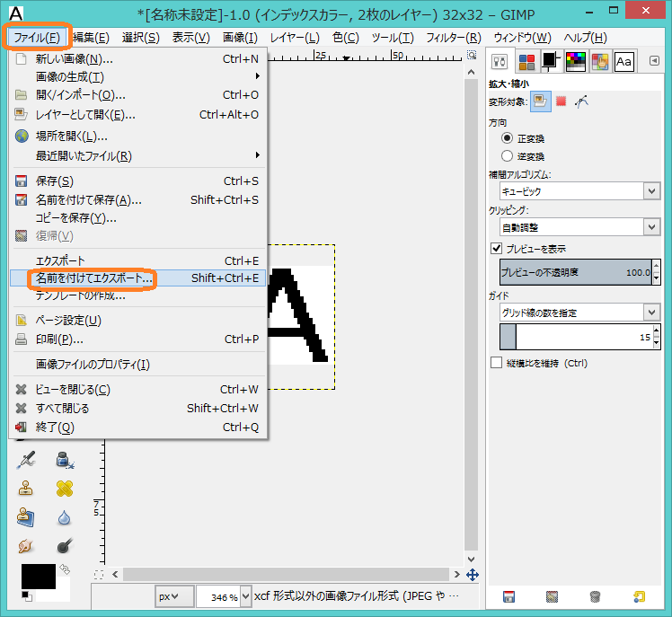Set transform target to path
The image size is (672, 617).
pos(581,101)
